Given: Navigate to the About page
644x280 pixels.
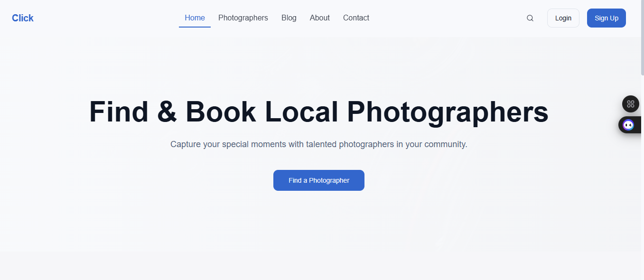Looking at the screenshot, I should 319,18.
